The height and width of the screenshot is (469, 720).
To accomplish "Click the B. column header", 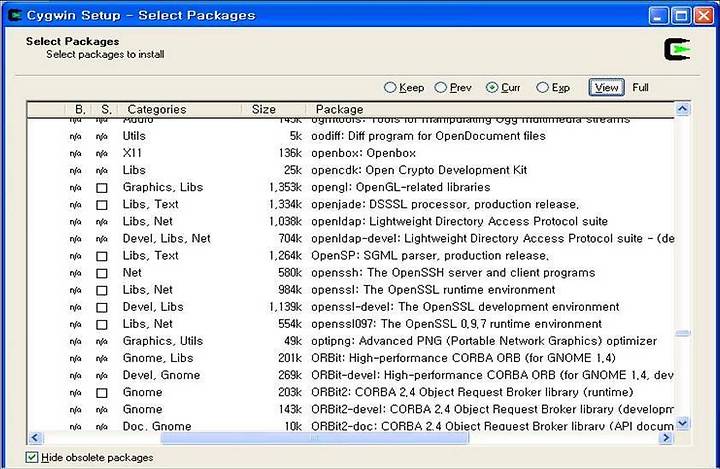I will pyautogui.click(x=79, y=109).
